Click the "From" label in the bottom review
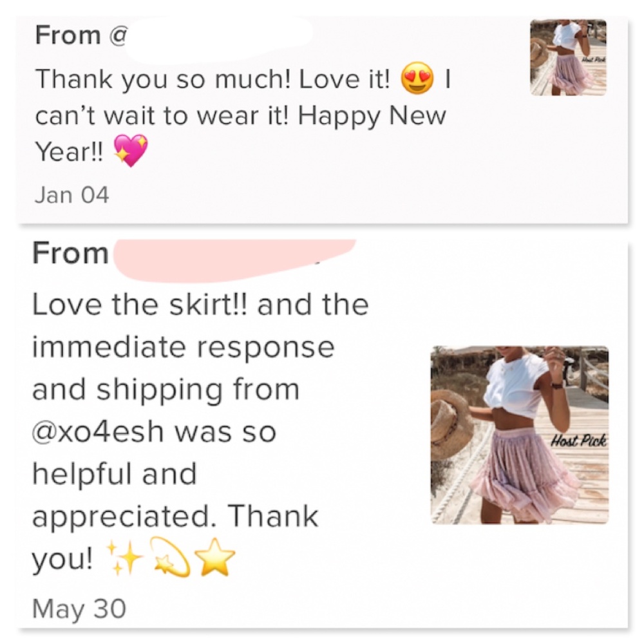Viewport: 644px width, 644px height. (70, 254)
